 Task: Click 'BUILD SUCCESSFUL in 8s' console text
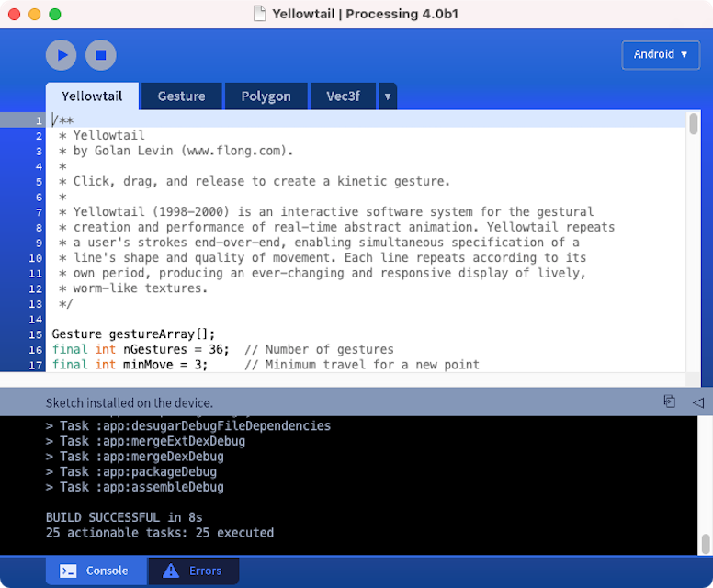(x=124, y=517)
